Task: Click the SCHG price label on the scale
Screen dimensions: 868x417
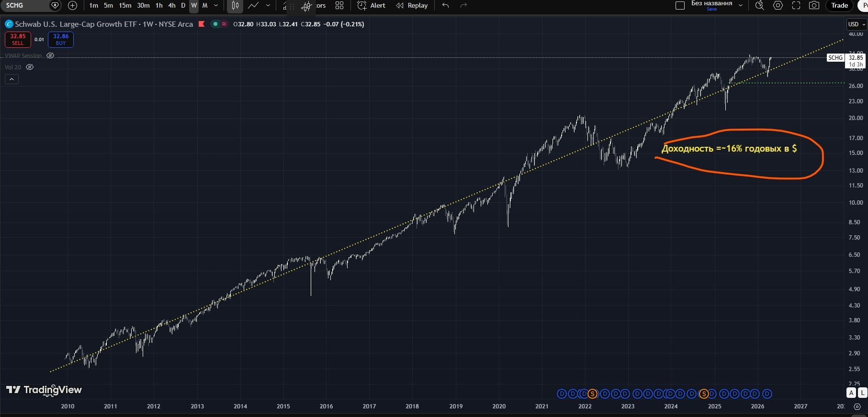Action: 835,57
